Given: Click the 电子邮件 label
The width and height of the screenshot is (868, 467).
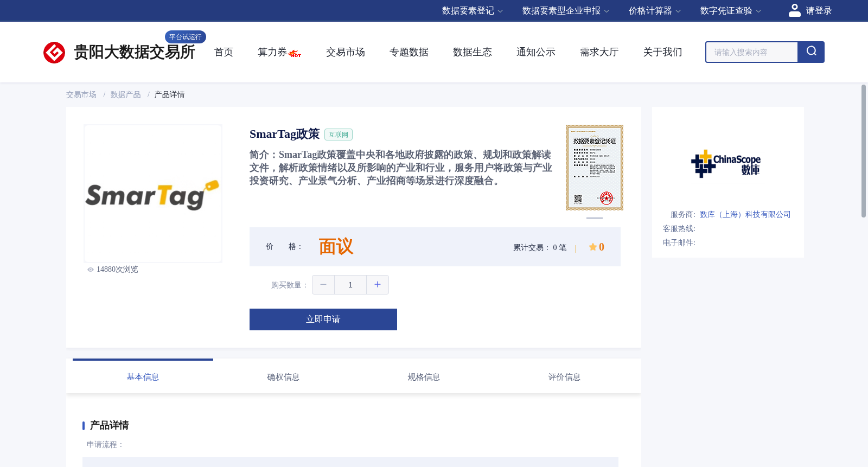Looking at the screenshot, I should (679, 243).
